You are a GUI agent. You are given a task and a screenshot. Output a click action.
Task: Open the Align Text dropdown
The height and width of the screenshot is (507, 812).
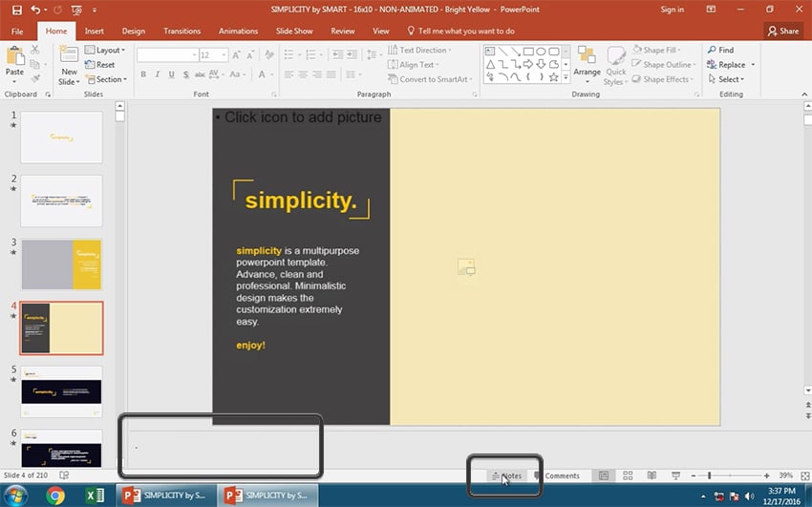click(x=414, y=65)
